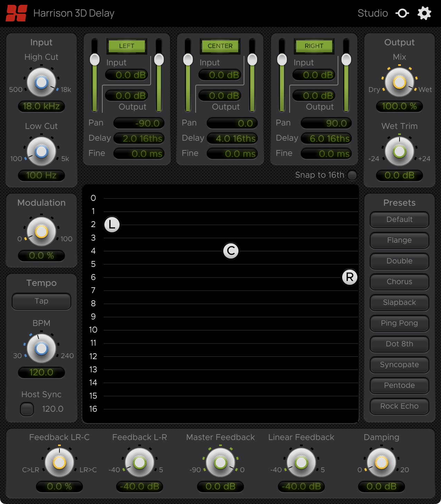Screen dimensions: 441x504
Task: Toggle the RIGHT channel enable button
Action: [x=314, y=46]
